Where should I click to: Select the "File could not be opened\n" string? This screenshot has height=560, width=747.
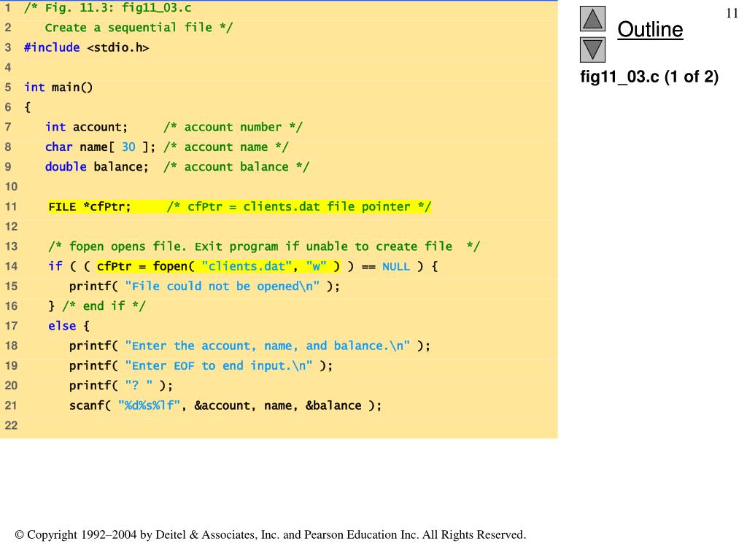coord(222,286)
